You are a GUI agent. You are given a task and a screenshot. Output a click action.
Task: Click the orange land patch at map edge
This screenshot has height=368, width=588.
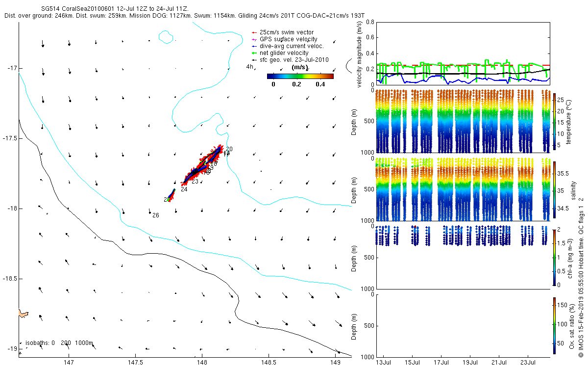click(23, 313)
